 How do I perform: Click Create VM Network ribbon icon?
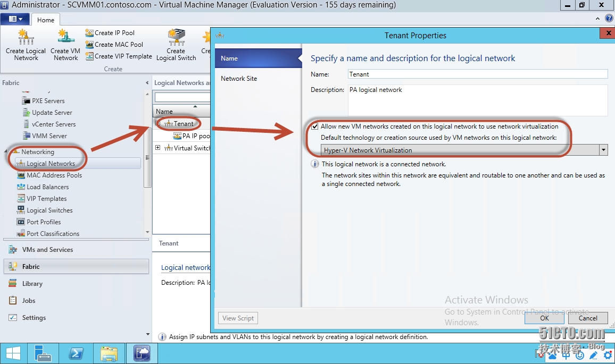65,45
